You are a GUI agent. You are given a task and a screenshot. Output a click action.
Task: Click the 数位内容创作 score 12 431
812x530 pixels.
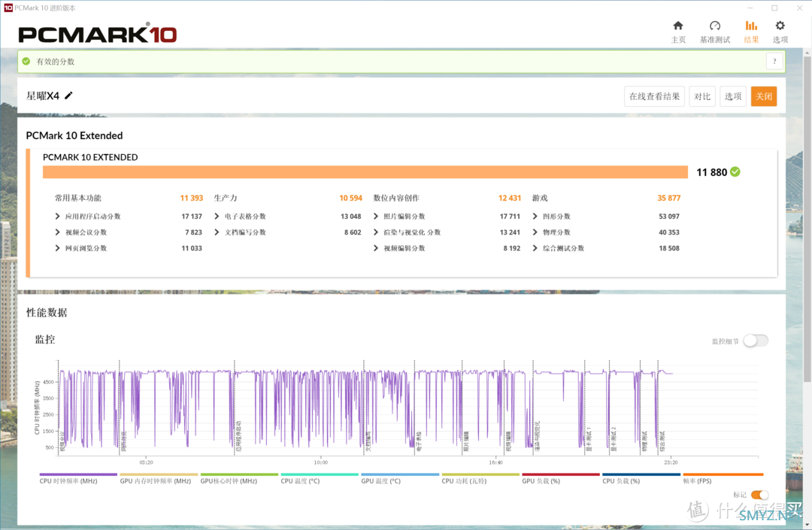point(510,198)
